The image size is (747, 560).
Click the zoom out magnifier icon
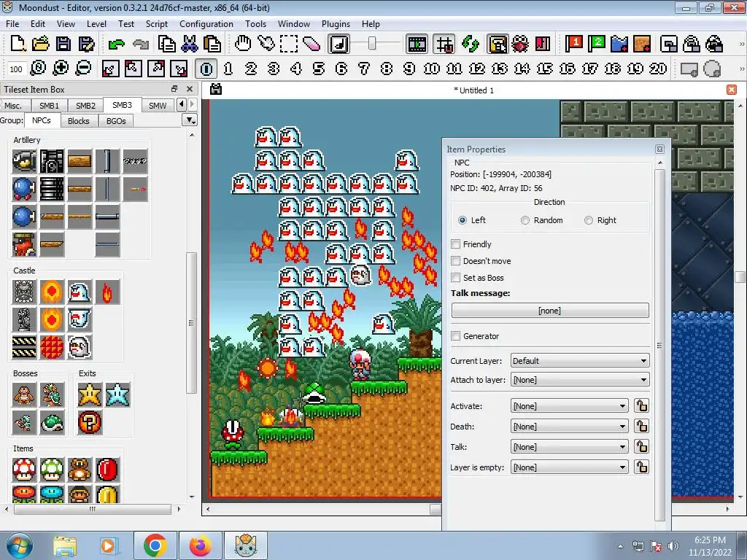click(83, 69)
